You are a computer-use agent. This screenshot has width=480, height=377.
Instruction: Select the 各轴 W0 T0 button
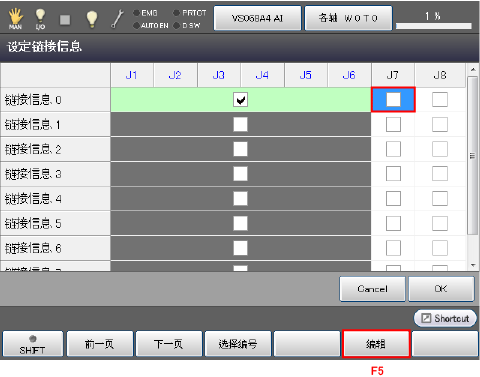pos(348,18)
